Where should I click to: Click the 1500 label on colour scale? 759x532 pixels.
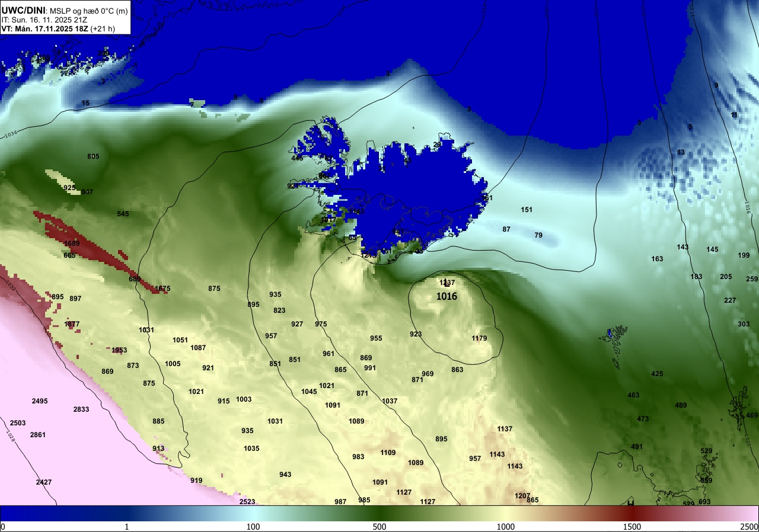pos(632,527)
